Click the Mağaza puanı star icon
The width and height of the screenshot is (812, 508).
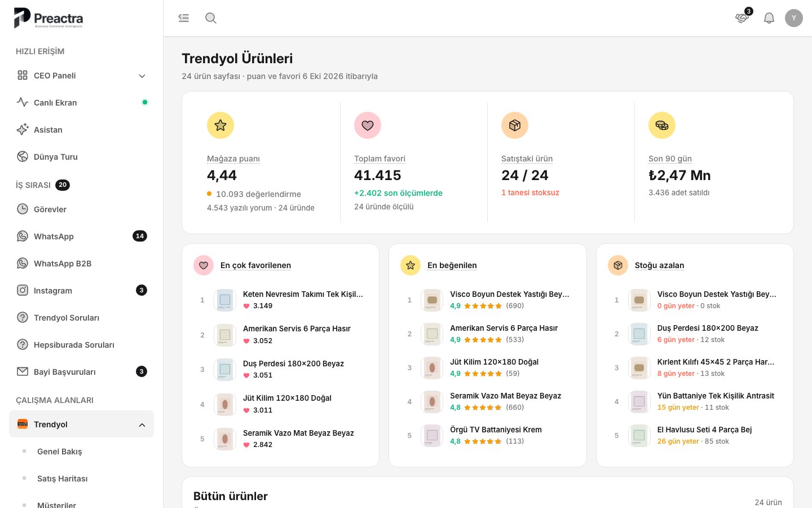220,125
